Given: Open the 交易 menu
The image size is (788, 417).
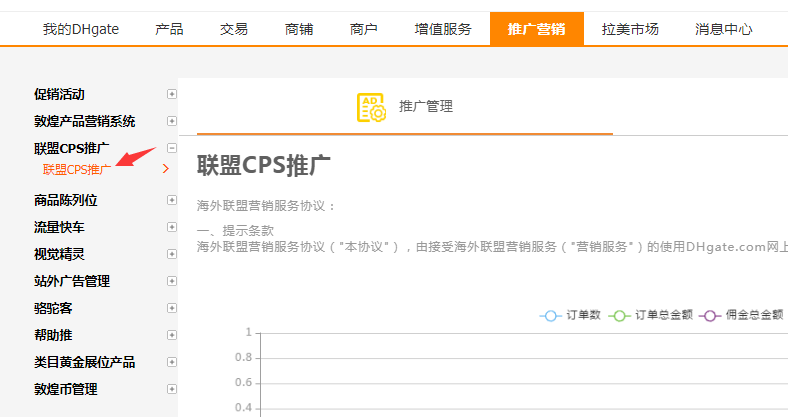Looking at the screenshot, I should pyautogui.click(x=234, y=29).
